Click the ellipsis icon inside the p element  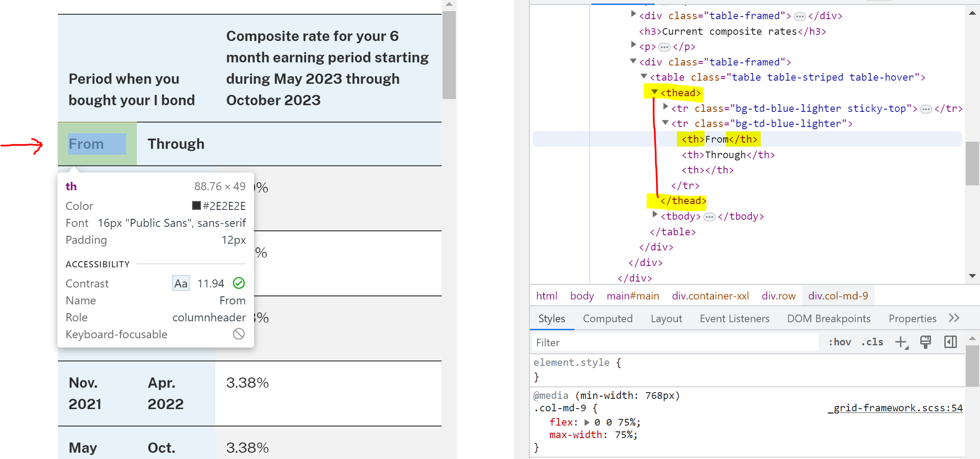tap(664, 46)
